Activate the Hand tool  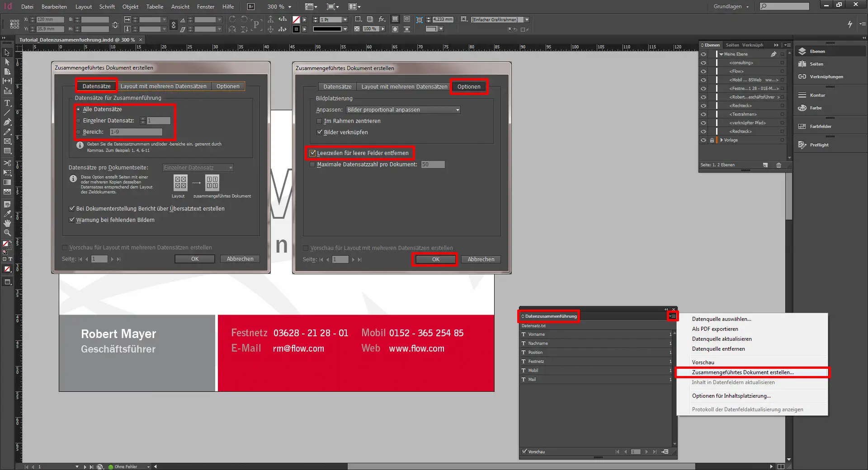coord(7,223)
